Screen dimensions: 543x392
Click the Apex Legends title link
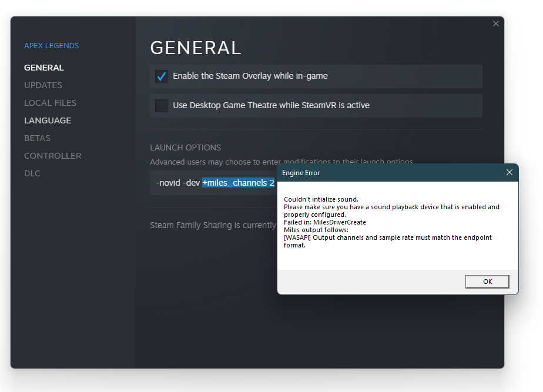point(51,46)
